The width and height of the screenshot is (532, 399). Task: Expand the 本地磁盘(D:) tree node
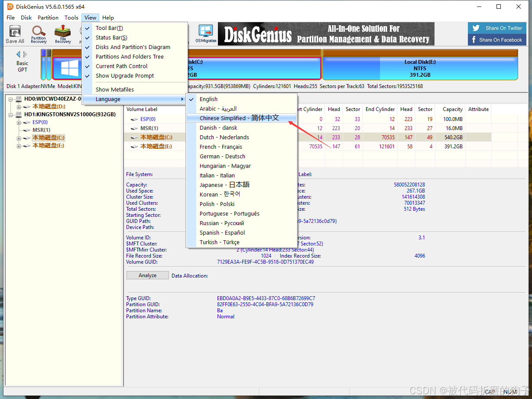tap(19, 107)
